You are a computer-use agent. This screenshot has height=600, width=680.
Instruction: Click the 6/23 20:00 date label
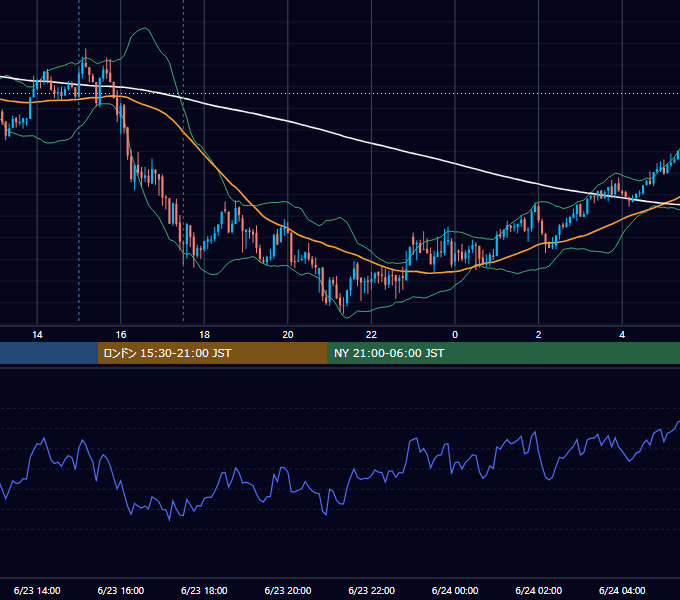click(x=288, y=590)
